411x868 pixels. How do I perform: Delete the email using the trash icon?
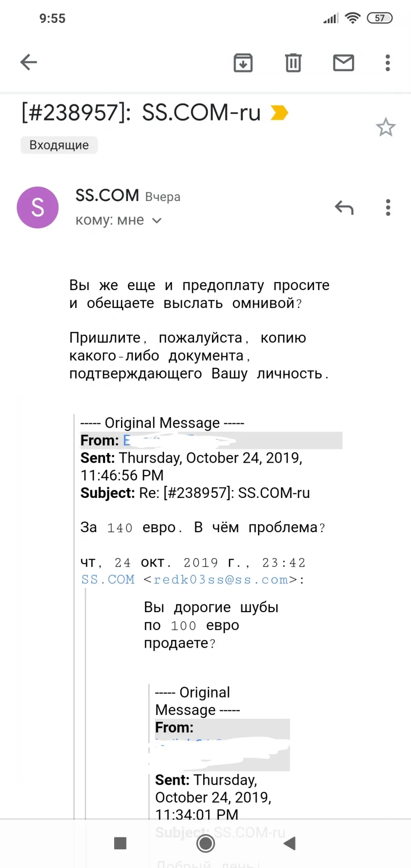tap(293, 63)
